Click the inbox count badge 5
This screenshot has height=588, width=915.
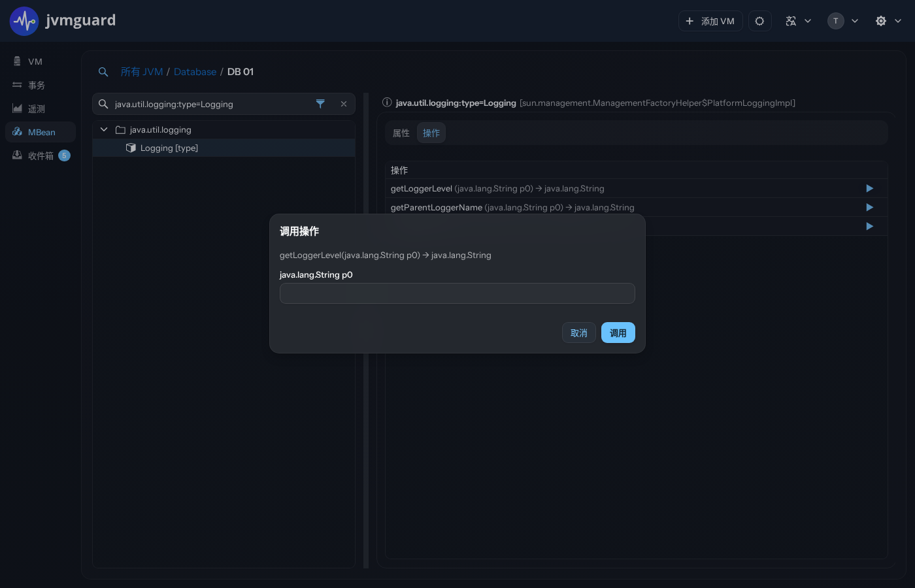click(64, 155)
